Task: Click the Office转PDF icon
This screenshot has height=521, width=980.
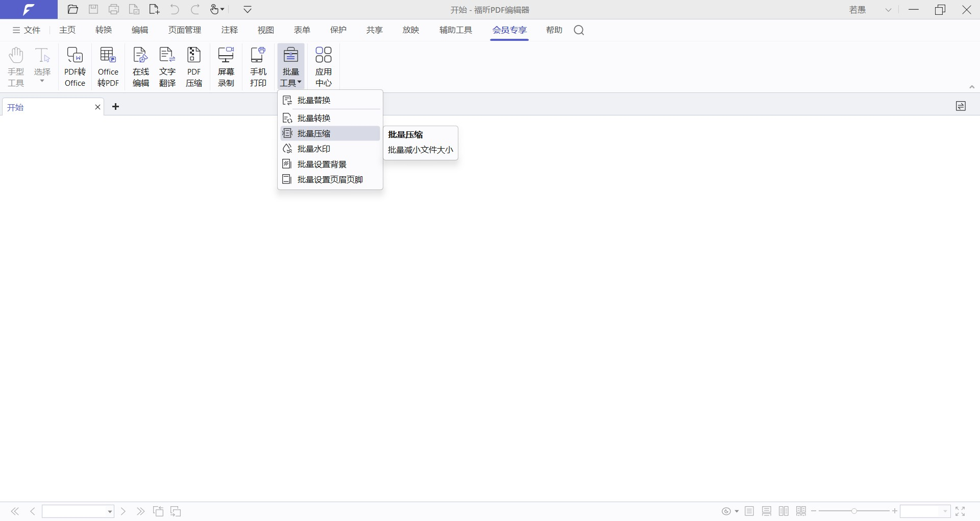Action: pos(108,67)
